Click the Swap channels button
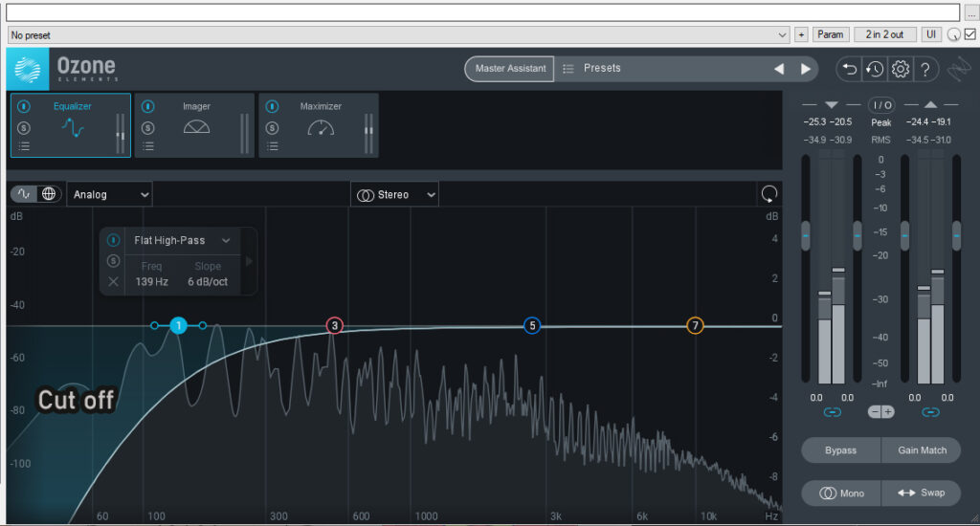Image resolution: width=980 pixels, height=526 pixels. click(922, 493)
